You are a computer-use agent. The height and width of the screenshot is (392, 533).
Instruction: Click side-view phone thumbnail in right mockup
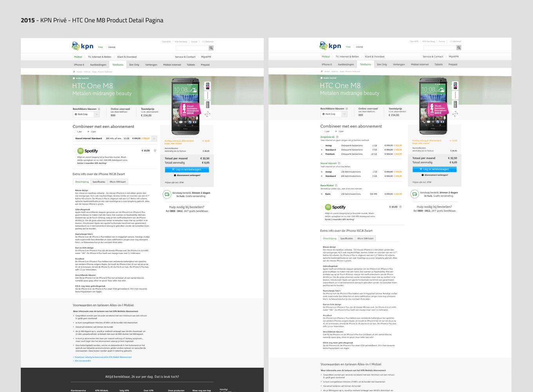coord(455,95)
